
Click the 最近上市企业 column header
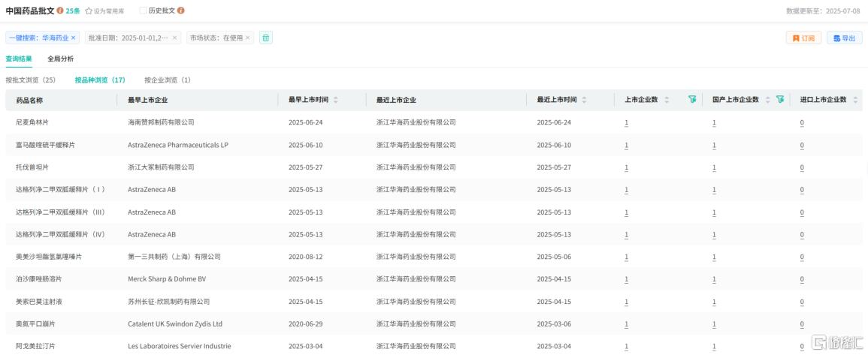pos(396,100)
